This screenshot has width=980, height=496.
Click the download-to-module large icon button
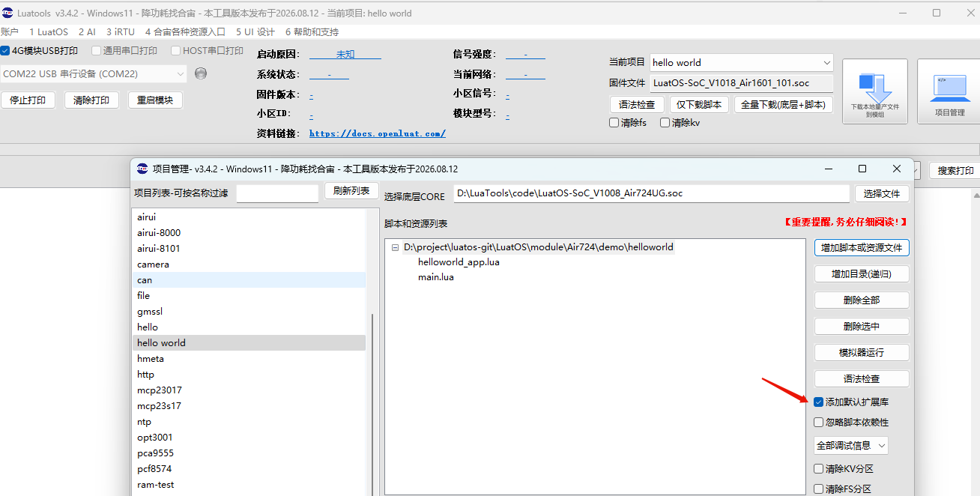(874, 91)
